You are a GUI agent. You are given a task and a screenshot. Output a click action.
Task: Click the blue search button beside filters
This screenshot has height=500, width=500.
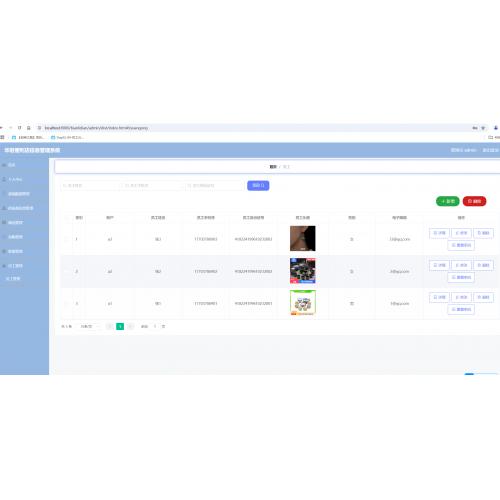[x=258, y=185]
